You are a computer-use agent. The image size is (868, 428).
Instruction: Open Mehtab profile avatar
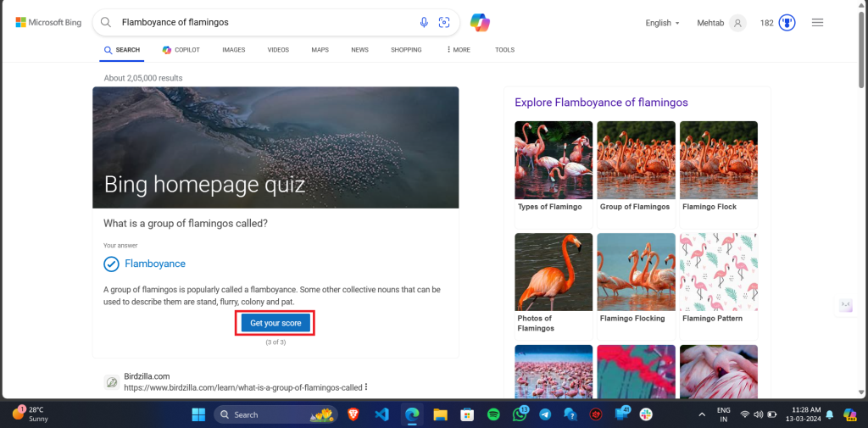(737, 23)
